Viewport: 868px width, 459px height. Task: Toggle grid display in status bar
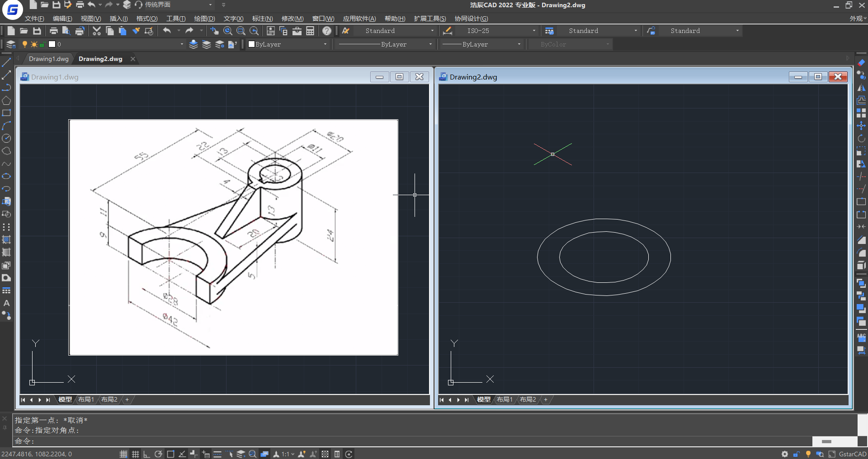tap(135, 454)
